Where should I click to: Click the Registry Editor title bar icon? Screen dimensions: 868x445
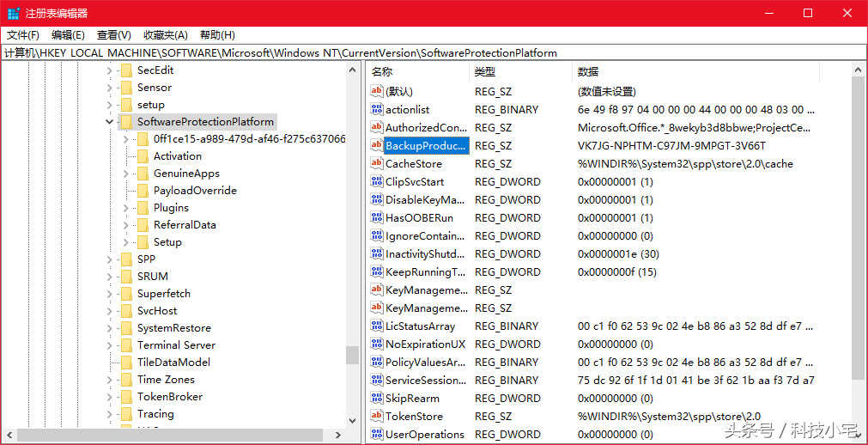tap(14, 13)
